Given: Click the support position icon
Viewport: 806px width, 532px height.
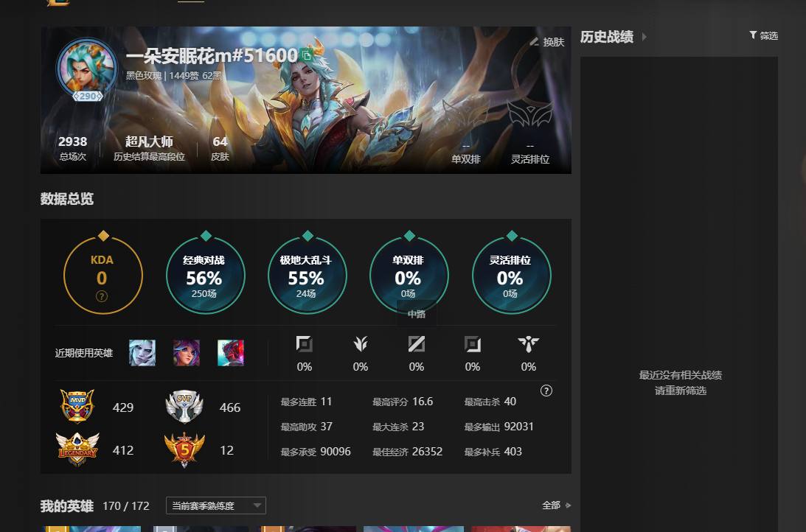Looking at the screenshot, I should point(529,344).
